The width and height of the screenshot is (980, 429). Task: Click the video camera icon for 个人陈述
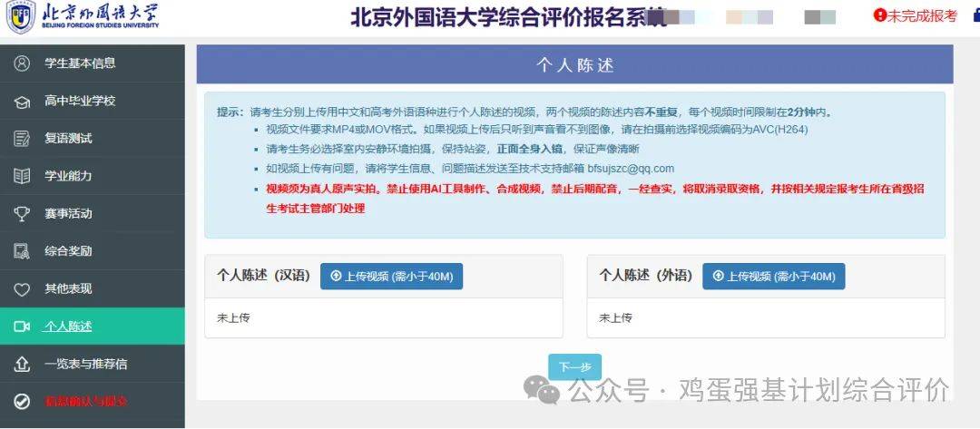coord(22,327)
